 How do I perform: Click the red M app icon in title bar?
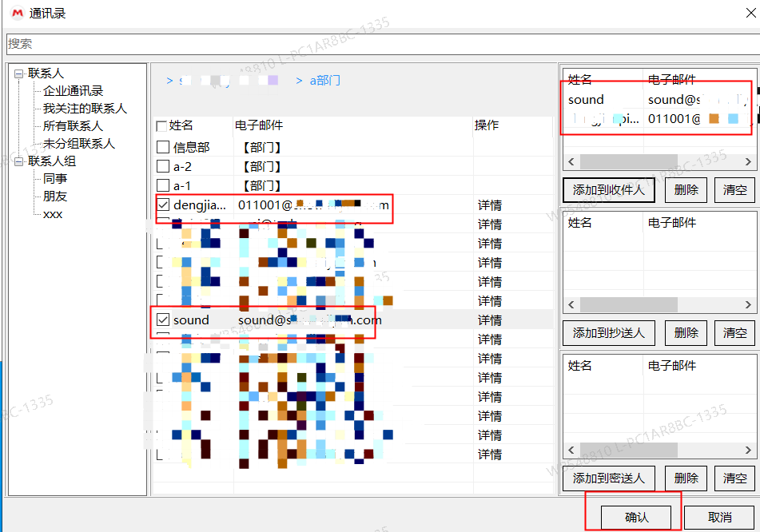click(x=15, y=14)
